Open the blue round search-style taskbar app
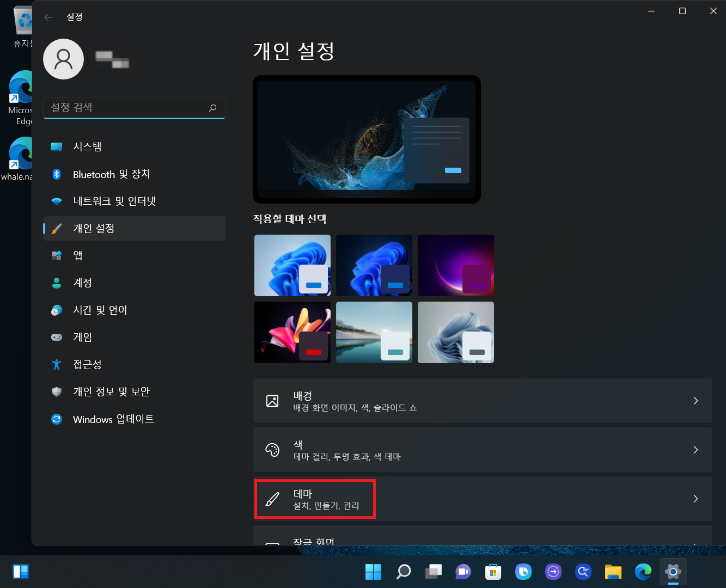Viewport: 726px width, 588px height. click(583, 572)
